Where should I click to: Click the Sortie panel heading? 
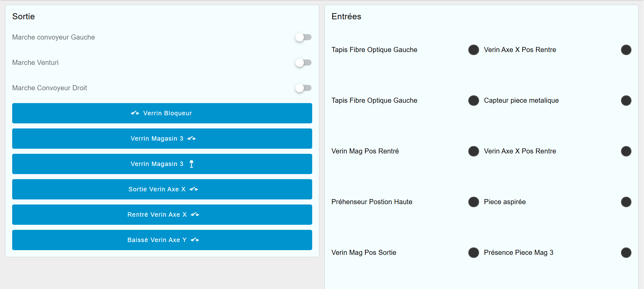point(23,17)
